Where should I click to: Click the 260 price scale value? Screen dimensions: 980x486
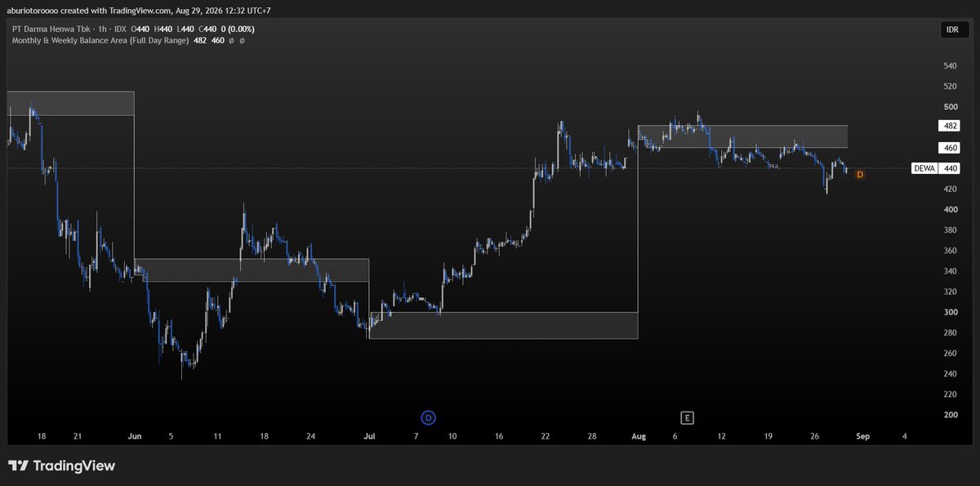950,353
